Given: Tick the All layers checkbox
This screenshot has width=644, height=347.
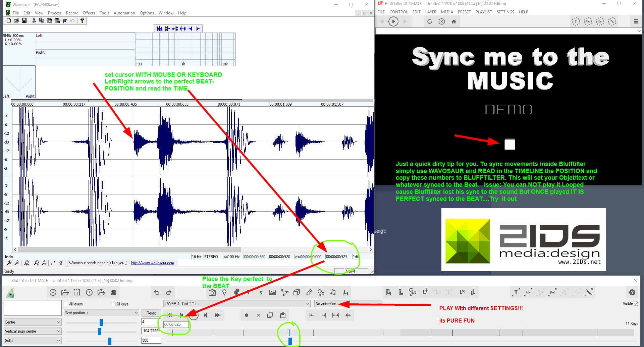Looking at the screenshot, I should coord(66,304).
